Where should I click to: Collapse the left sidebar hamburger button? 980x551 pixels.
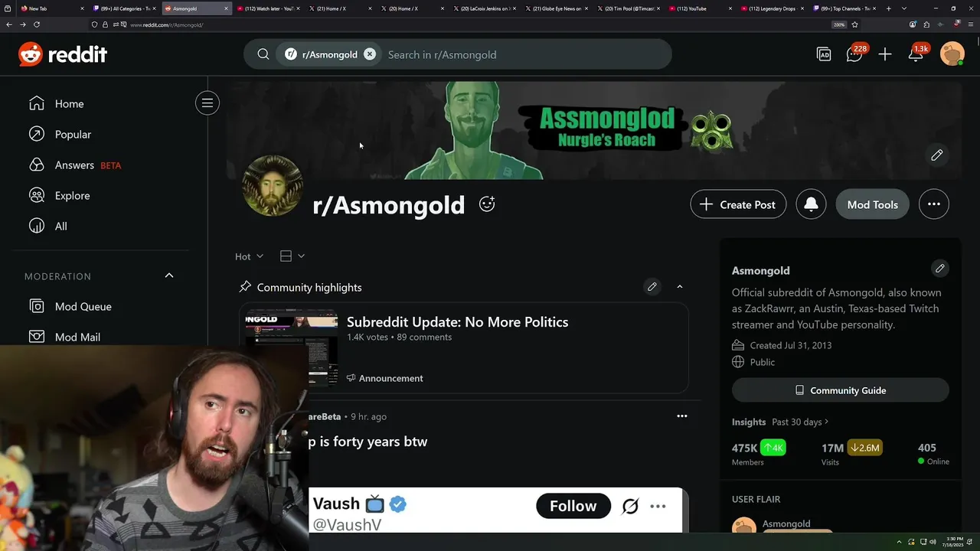pos(207,103)
